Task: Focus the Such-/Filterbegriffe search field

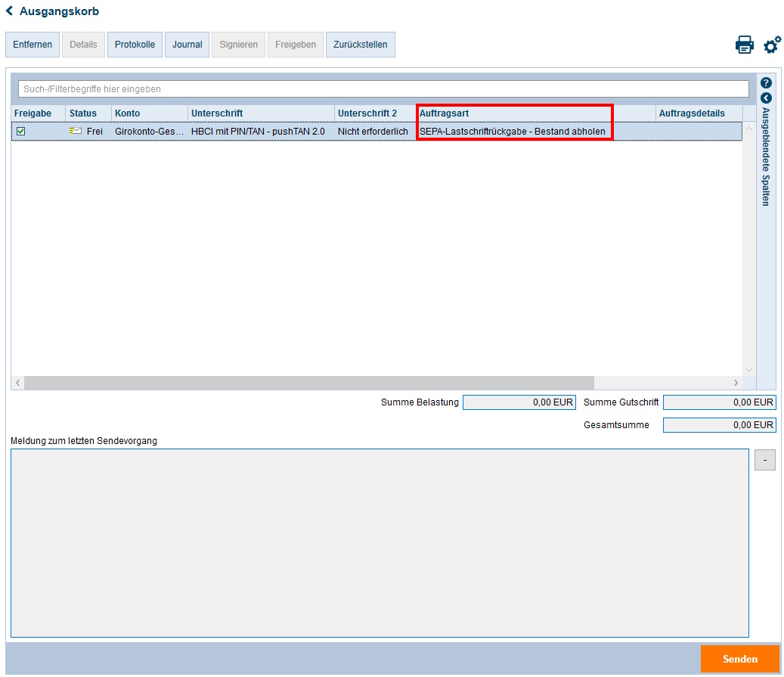Action: [383, 89]
